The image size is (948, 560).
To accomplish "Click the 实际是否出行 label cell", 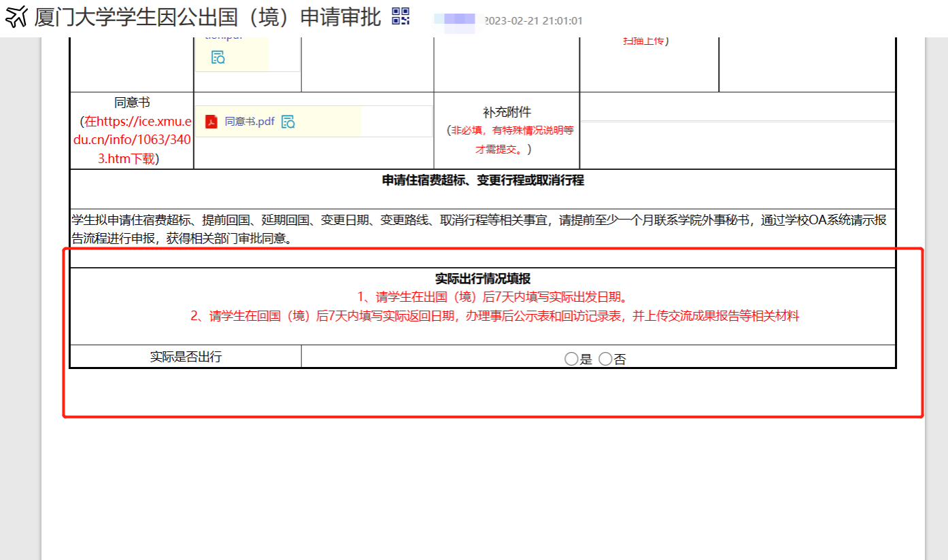I will pos(186,357).
